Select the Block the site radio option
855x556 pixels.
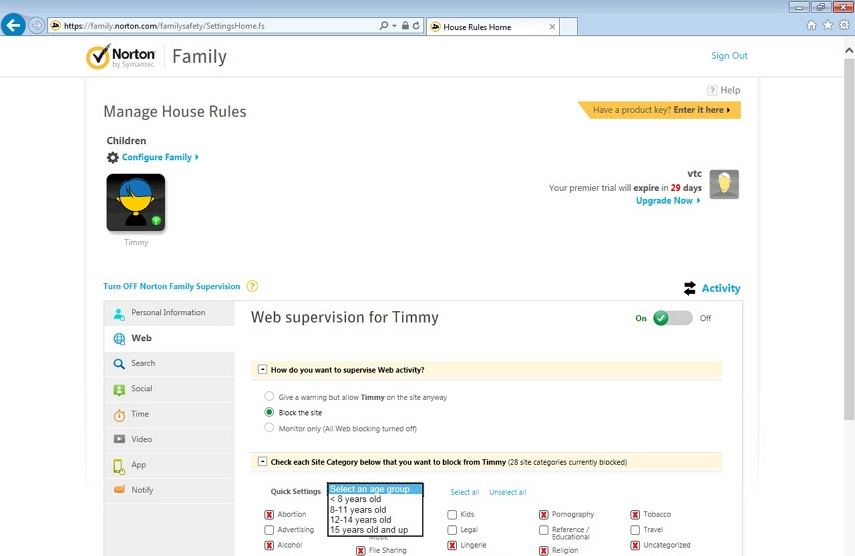click(x=269, y=412)
